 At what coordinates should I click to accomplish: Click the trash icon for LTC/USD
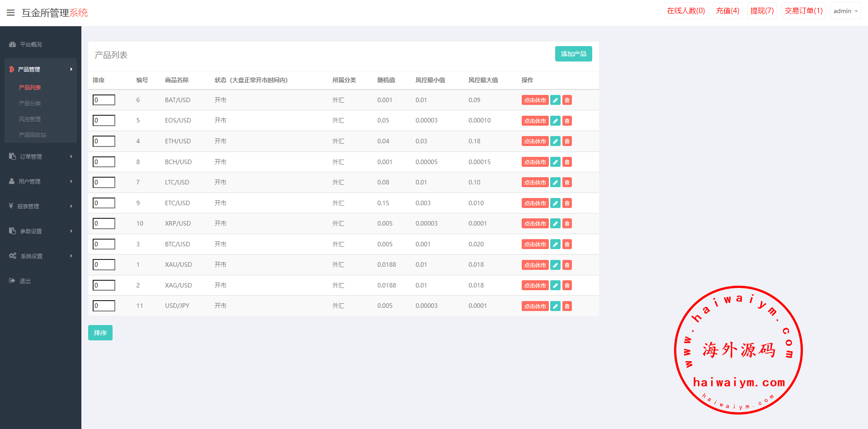click(x=567, y=183)
